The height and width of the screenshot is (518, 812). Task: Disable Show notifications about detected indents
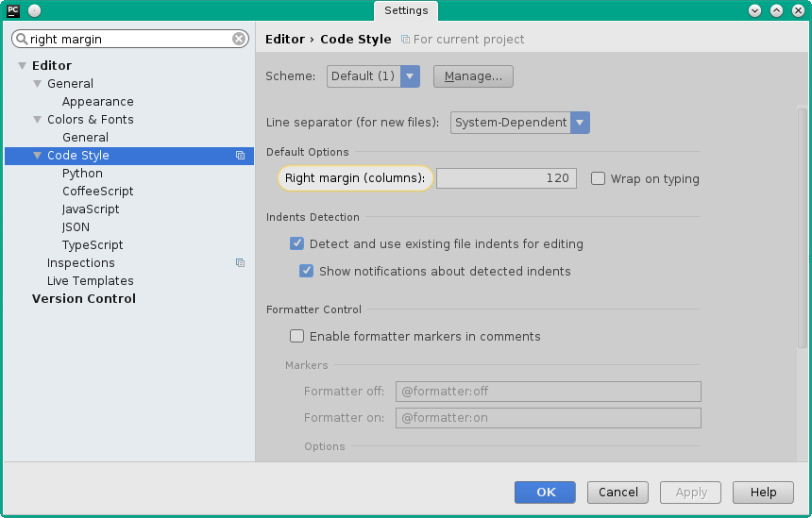point(307,271)
